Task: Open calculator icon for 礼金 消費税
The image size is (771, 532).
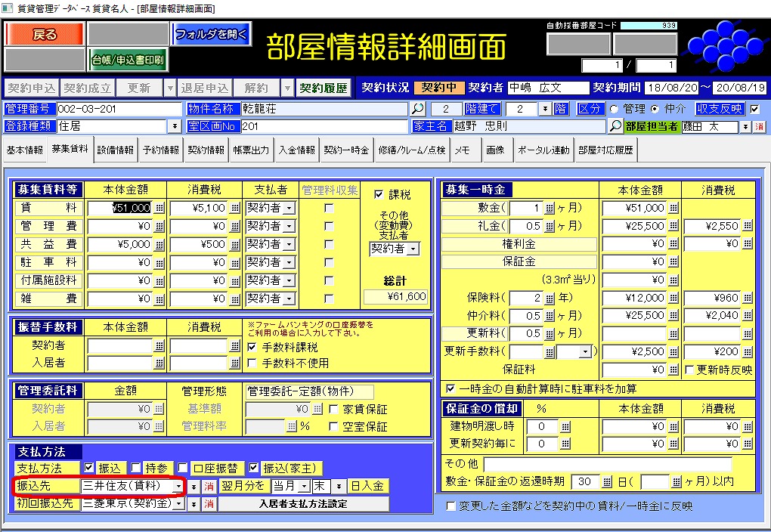Action: 748,226
